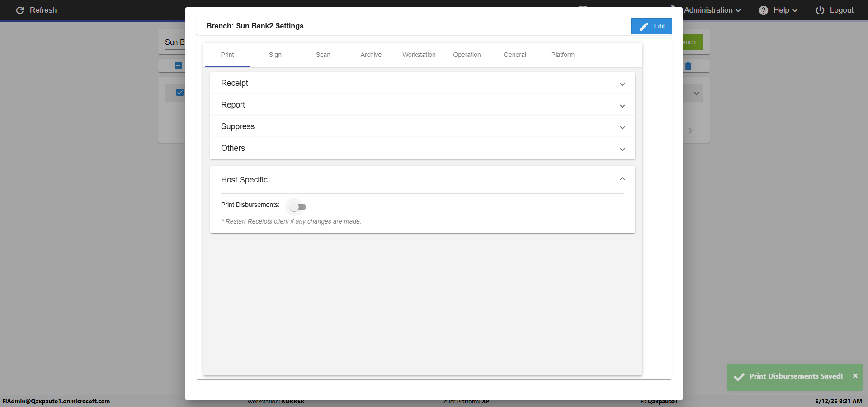The height and width of the screenshot is (407, 868).
Task: Dismiss the Print Disbursements Saved notification
Action: click(x=855, y=376)
